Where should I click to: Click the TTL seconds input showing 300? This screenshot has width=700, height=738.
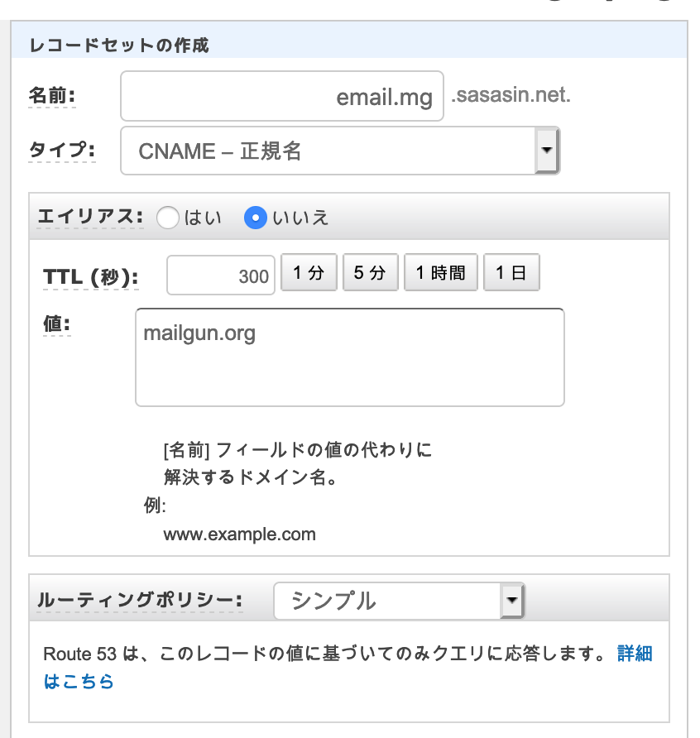(221, 275)
